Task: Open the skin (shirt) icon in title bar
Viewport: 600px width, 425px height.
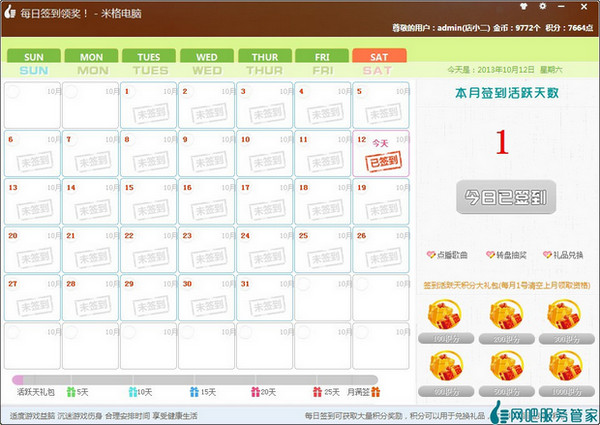Action: (524, 7)
